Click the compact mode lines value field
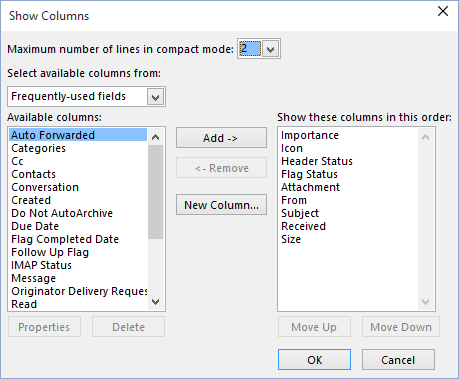Image resolution: width=459 pixels, height=379 pixels. pos(250,49)
